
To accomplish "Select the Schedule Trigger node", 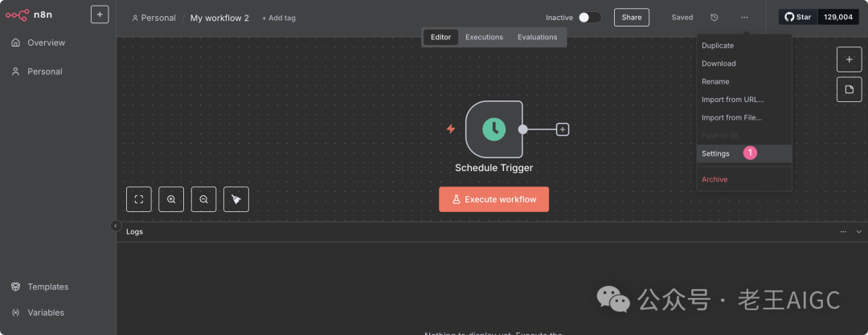I will coord(493,129).
